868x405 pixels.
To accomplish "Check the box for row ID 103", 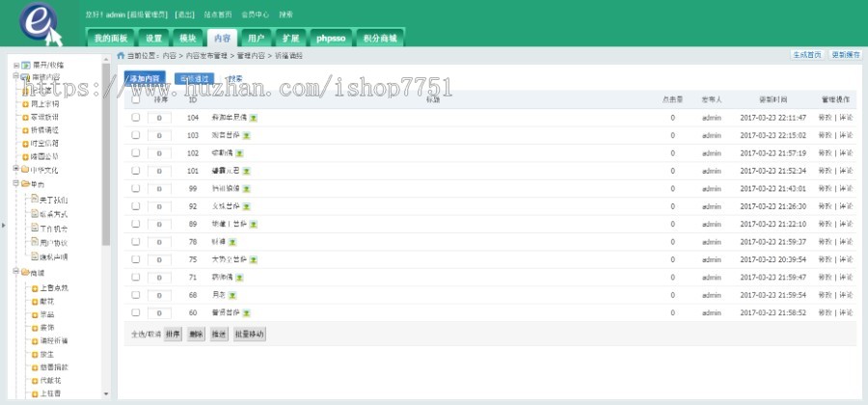I will tap(136, 135).
